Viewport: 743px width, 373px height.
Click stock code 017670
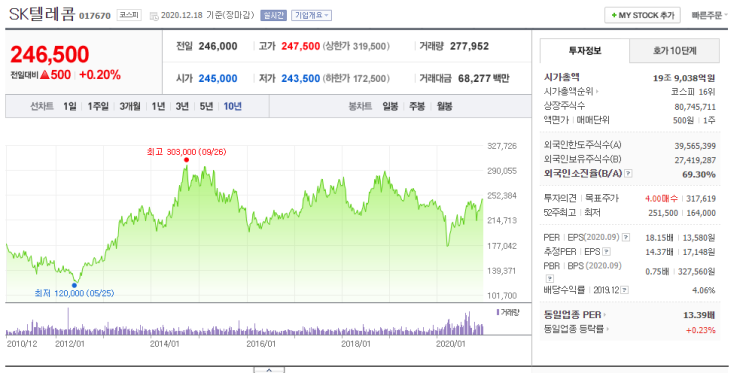(94, 16)
